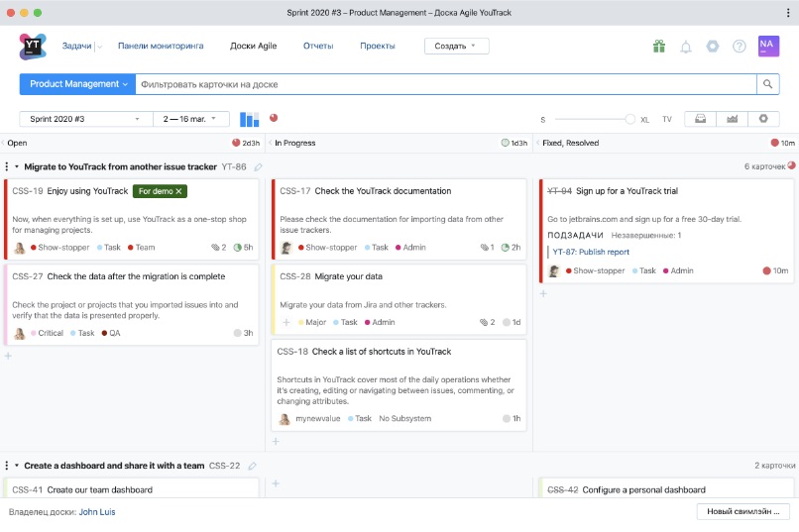Open the Sprint 2020 #3 selector
Viewport: 799px width, 532px height.
coord(86,119)
